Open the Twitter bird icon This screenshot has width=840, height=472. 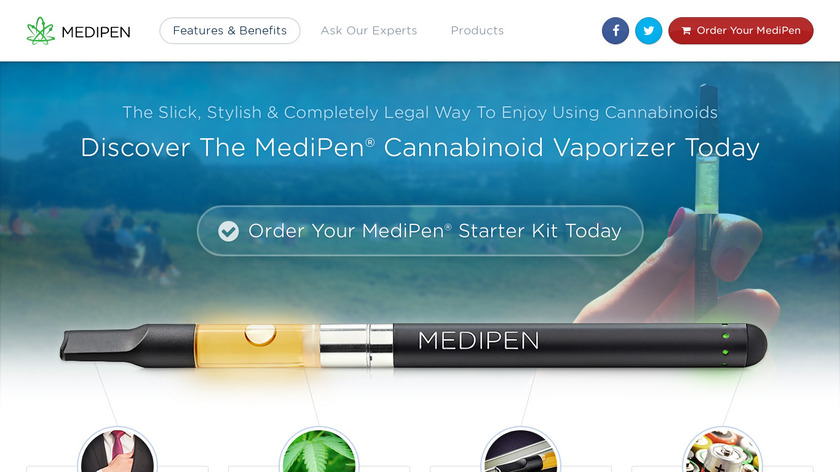[648, 31]
